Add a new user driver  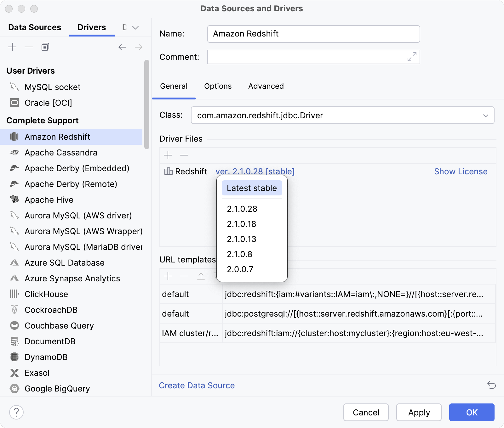(x=13, y=47)
